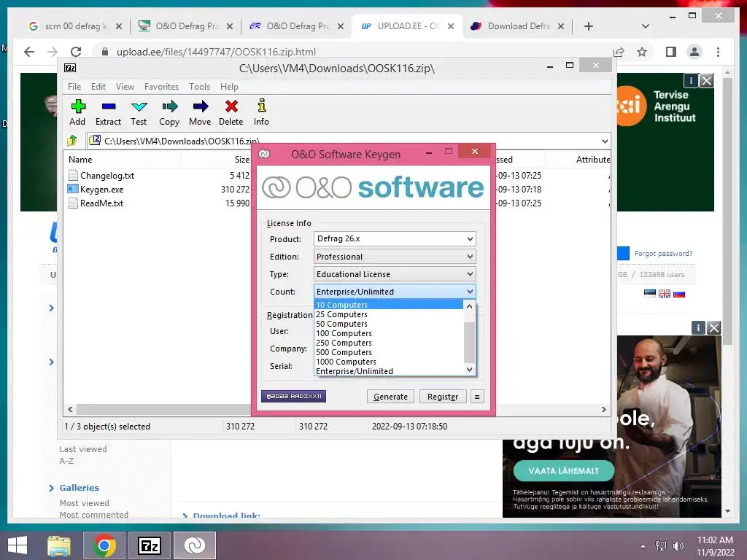747x560 pixels.
Task: Select Enterprise/Unlimited in Count list
Action: pyautogui.click(x=388, y=371)
